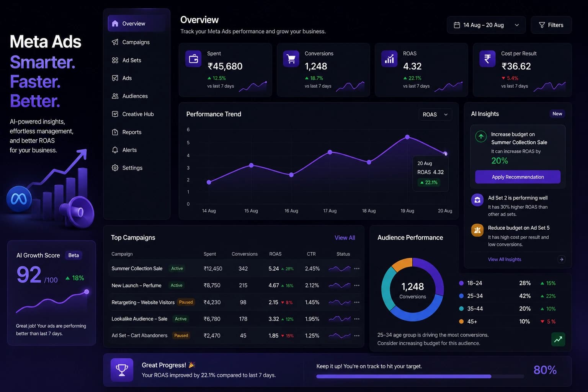Click the Overview home icon in sidebar

click(x=115, y=23)
